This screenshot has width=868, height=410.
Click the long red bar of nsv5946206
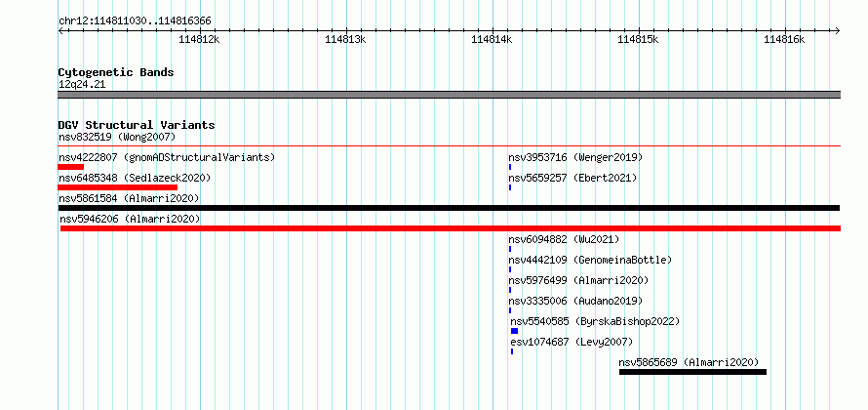coord(451,228)
